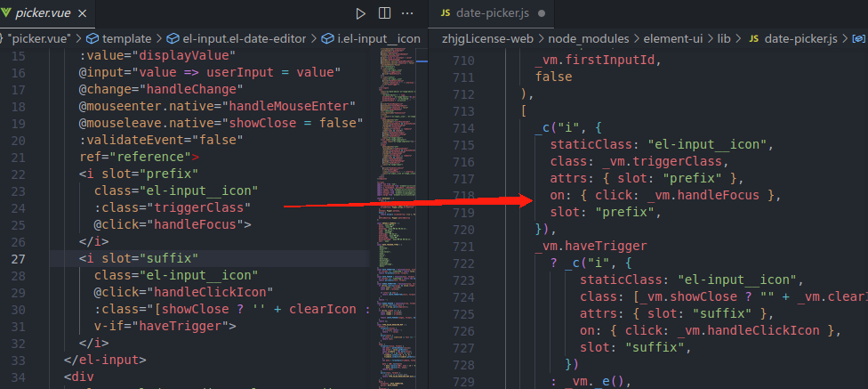Click the _c("i", { call on line 714
Image resolution: width=868 pixels, height=389 pixels.
(x=568, y=128)
